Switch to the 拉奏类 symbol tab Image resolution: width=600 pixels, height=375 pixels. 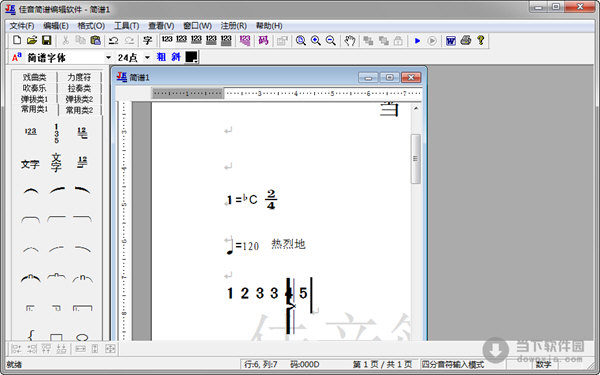click(79, 88)
